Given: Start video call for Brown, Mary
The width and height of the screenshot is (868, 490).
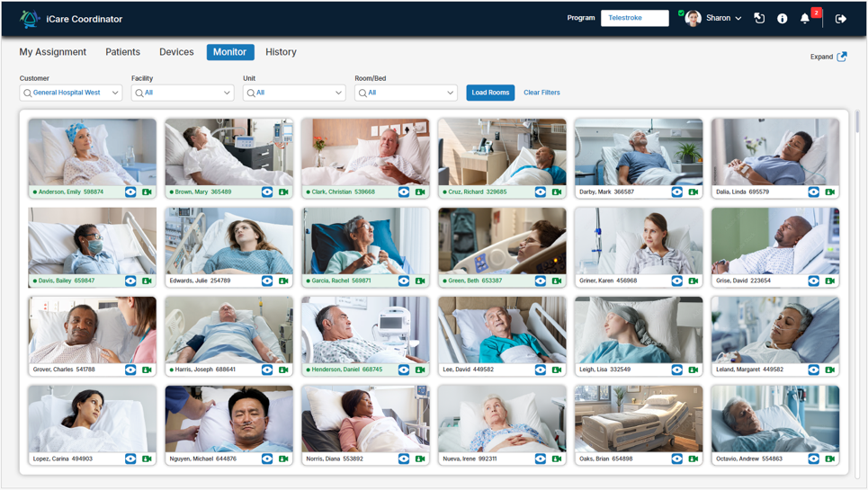Looking at the screenshot, I should click(283, 192).
